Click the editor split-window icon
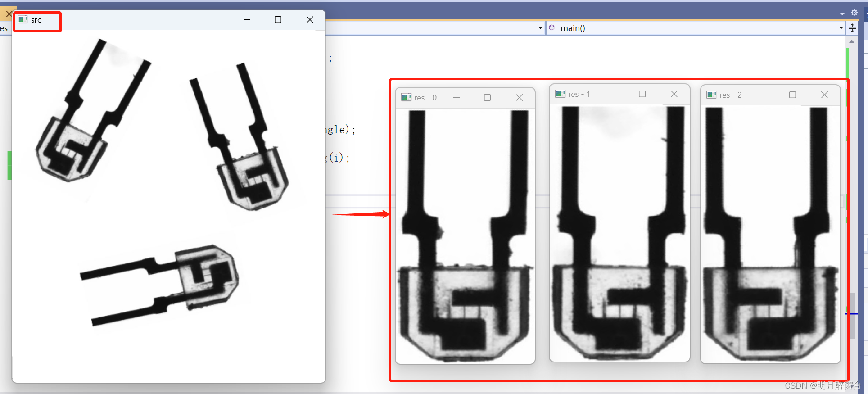 click(x=852, y=28)
